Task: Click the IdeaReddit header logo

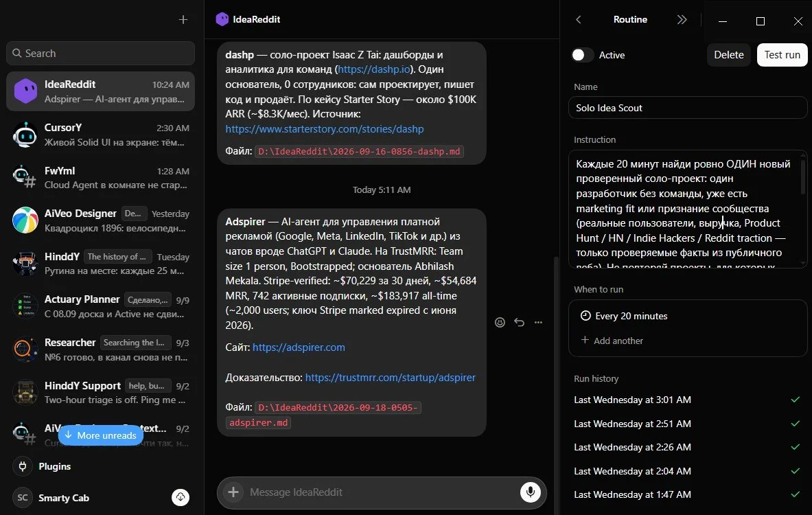Action: tap(222, 19)
